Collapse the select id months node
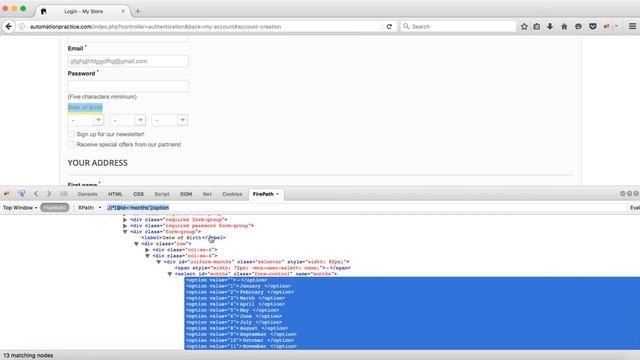The image size is (640, 360). (x=169, y=274)
